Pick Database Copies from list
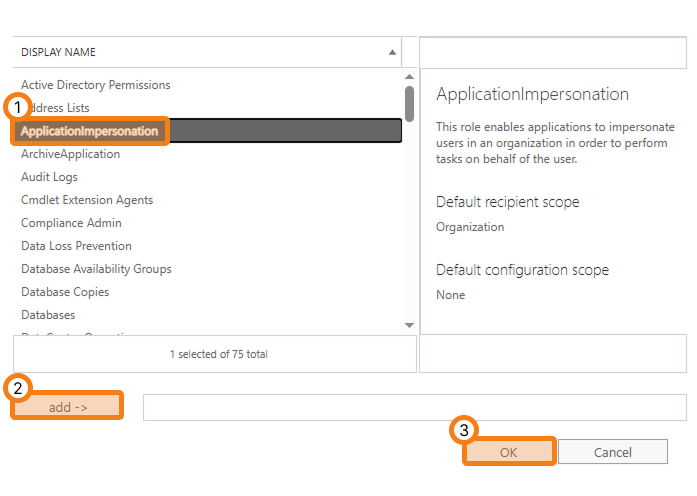This screenshot has width=697, height=496. coord(65,292)
